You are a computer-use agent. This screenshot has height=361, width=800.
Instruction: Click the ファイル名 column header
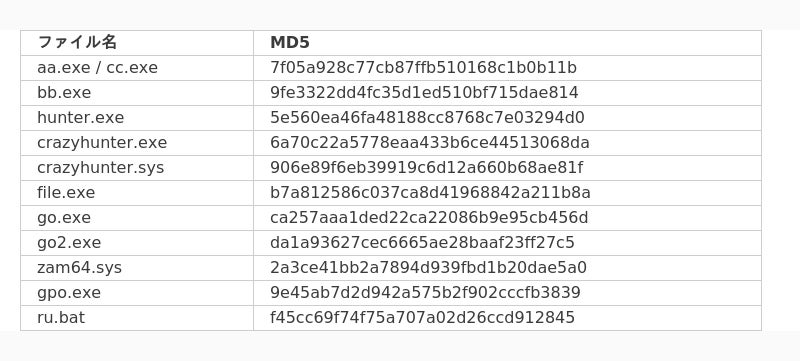tap(137, 43)
